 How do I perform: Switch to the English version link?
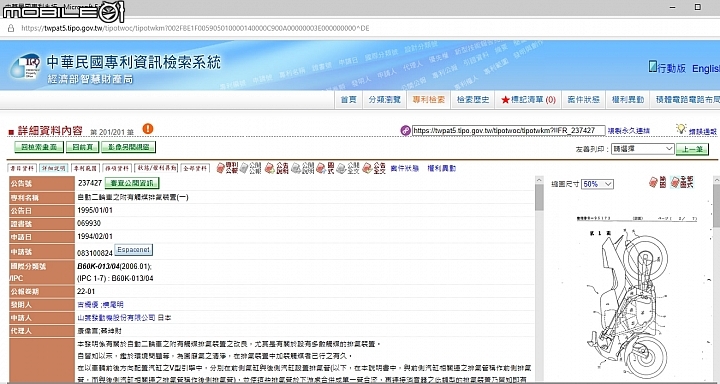[706, 68]
